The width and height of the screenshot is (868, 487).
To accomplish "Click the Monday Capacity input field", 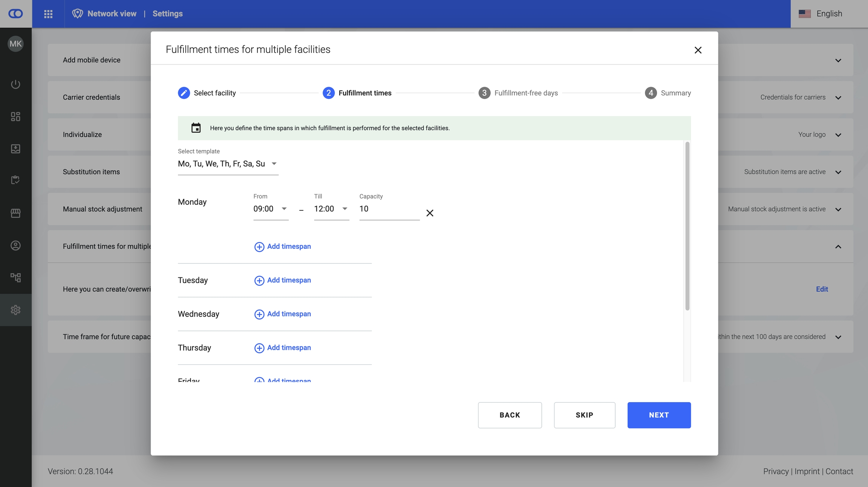I will pyautogui.click(x=389, y=209).
